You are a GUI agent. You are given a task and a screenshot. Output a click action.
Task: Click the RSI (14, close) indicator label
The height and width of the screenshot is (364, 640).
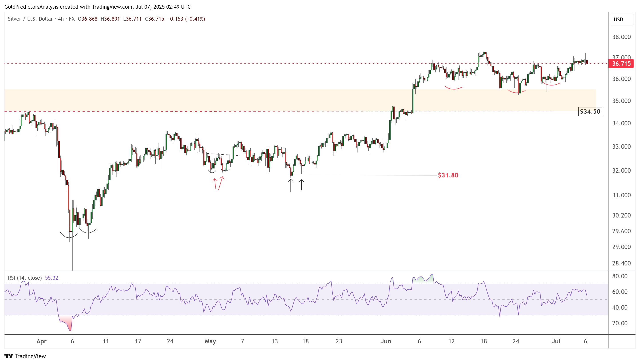[x=25, y=278]
